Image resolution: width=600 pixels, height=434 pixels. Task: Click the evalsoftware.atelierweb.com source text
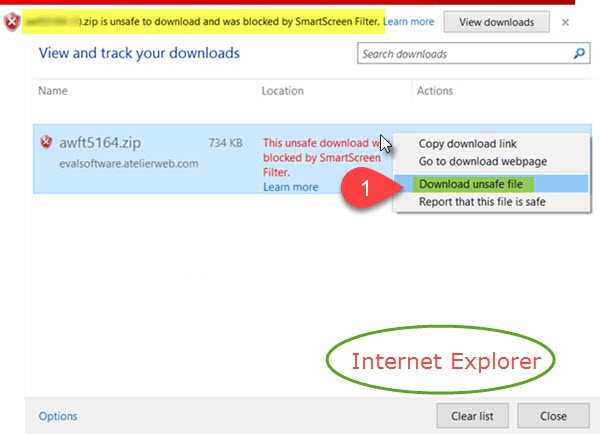click(129, 163)
